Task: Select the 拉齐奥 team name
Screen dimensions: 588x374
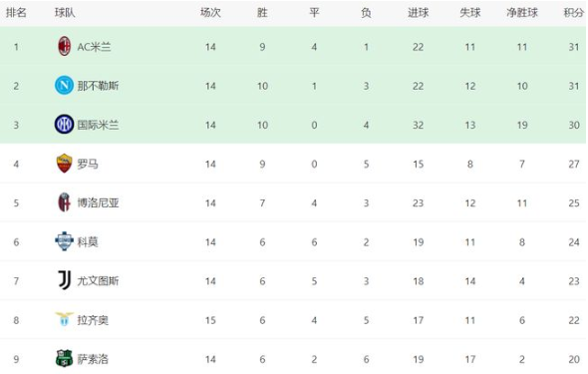Action: point(93,320)
